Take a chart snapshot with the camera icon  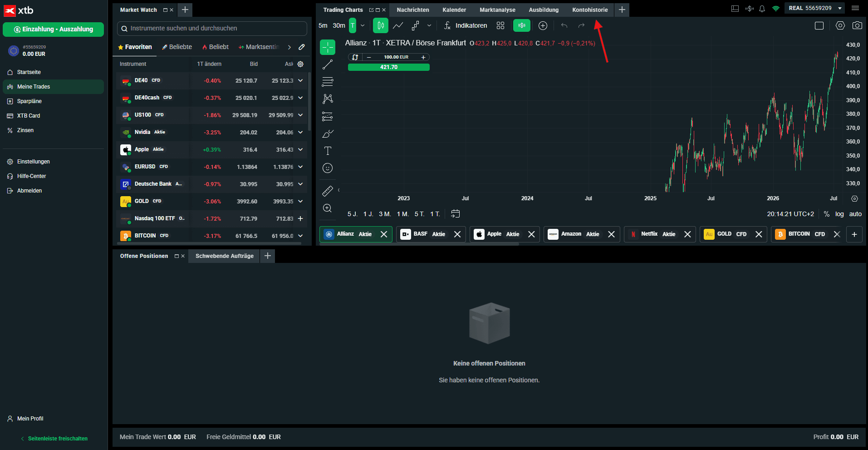click(x=857, y=25)
